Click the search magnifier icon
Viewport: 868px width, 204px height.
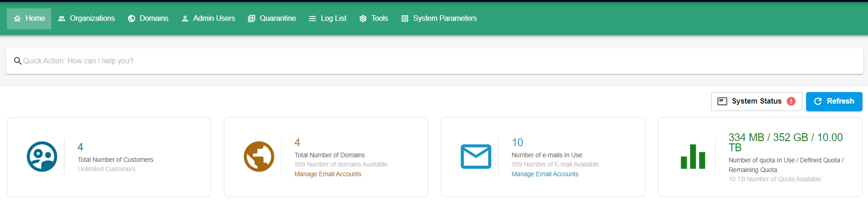(x=18, y=61)
